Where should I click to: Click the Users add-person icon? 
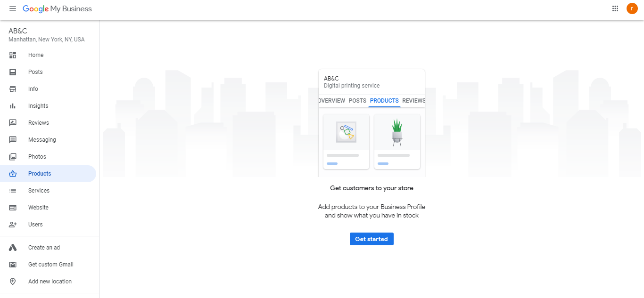tap(13, 225)
